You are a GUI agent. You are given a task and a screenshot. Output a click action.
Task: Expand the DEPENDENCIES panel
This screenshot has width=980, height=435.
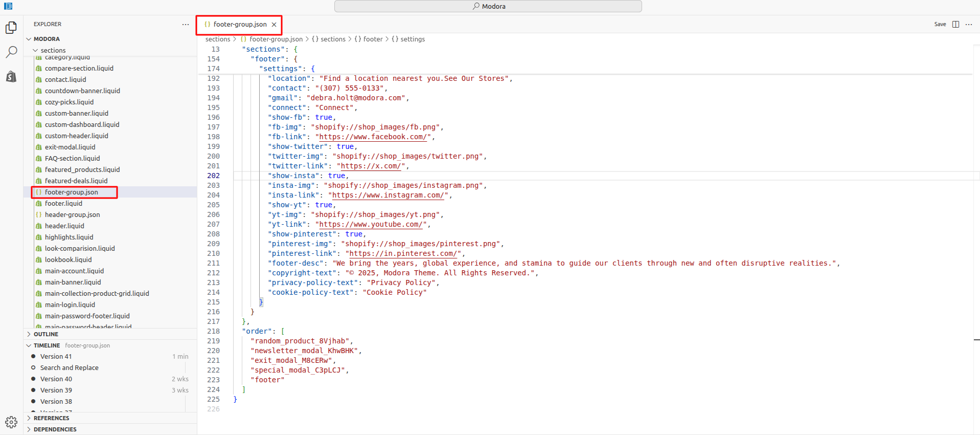[x=110, y=429]
